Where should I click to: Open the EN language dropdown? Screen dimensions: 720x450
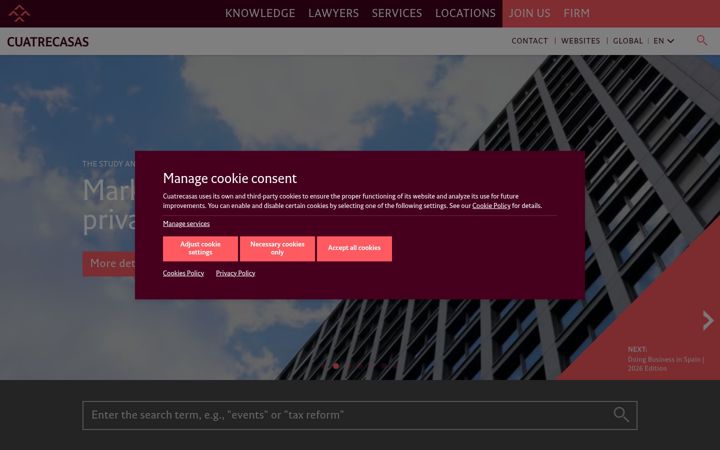664,41
